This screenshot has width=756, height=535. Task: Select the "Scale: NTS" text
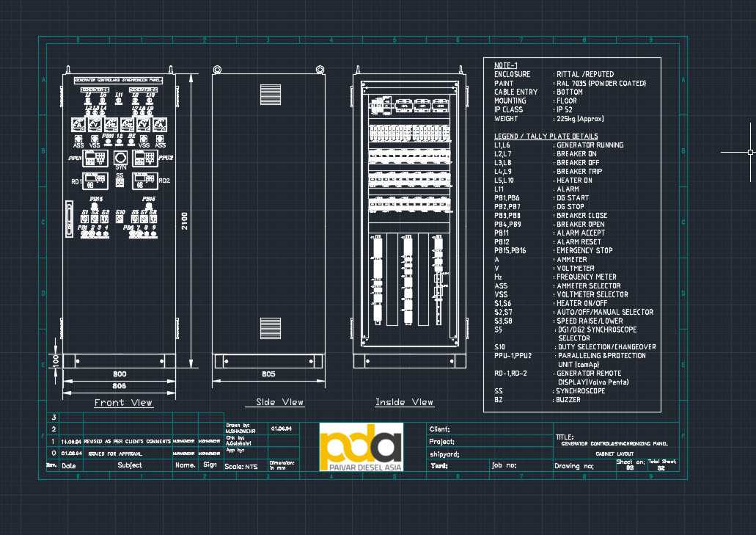241,467
